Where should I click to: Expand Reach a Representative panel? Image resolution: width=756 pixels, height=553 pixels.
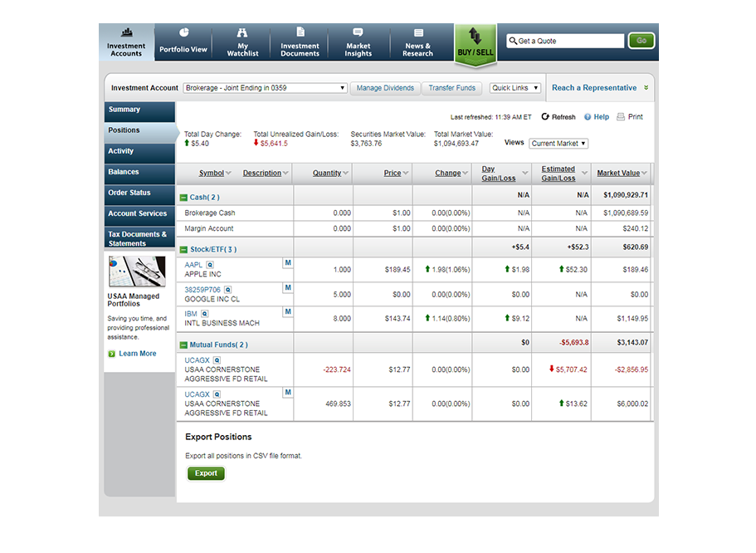pyautogui.click(x=600, y=88)
